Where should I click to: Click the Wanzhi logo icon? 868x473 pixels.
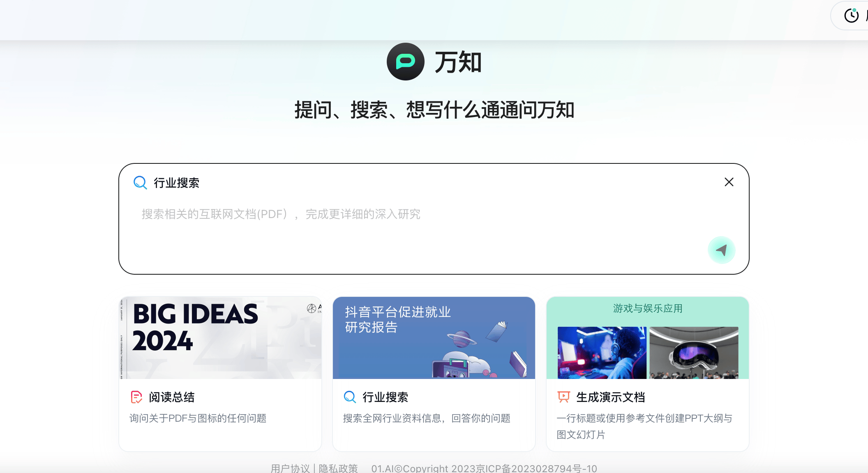[405, 62]
